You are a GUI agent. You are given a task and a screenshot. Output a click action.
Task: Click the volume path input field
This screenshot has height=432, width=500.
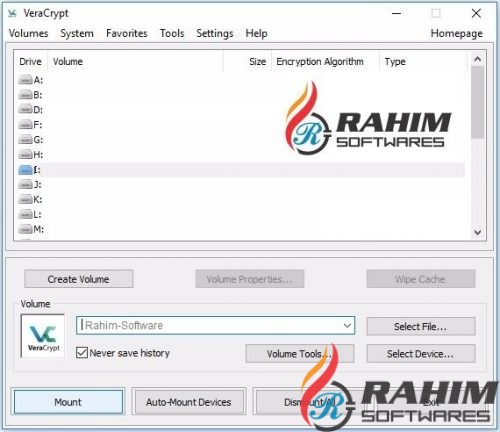210,325
